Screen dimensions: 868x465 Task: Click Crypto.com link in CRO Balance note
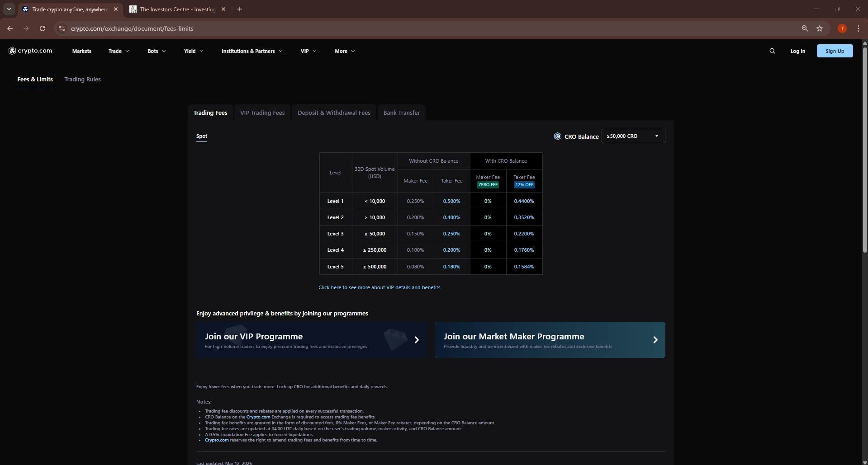tap(258, 417)
